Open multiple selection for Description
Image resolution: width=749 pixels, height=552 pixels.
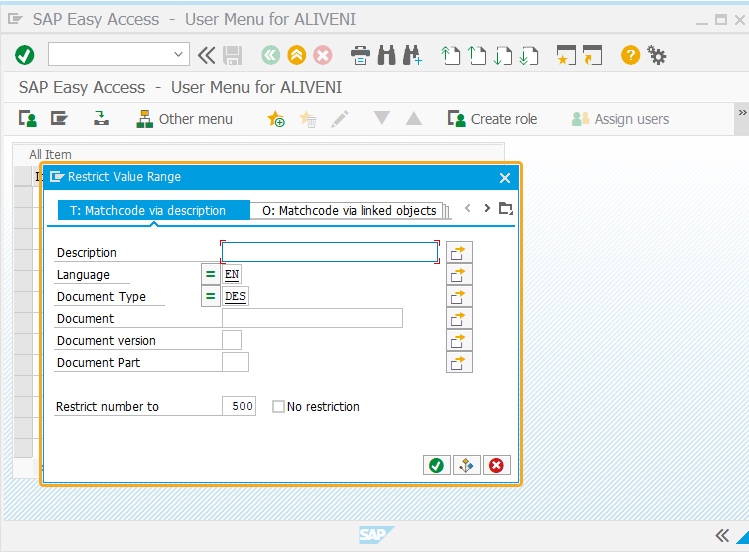point(459,252)
